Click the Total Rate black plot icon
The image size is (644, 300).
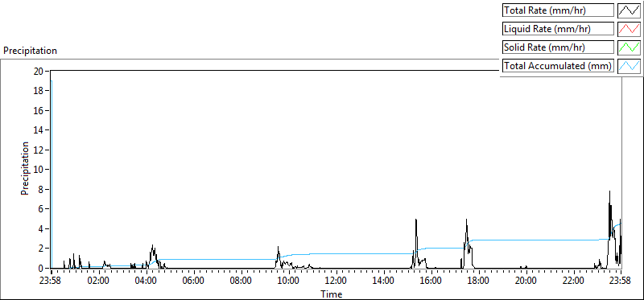point(629,10)
